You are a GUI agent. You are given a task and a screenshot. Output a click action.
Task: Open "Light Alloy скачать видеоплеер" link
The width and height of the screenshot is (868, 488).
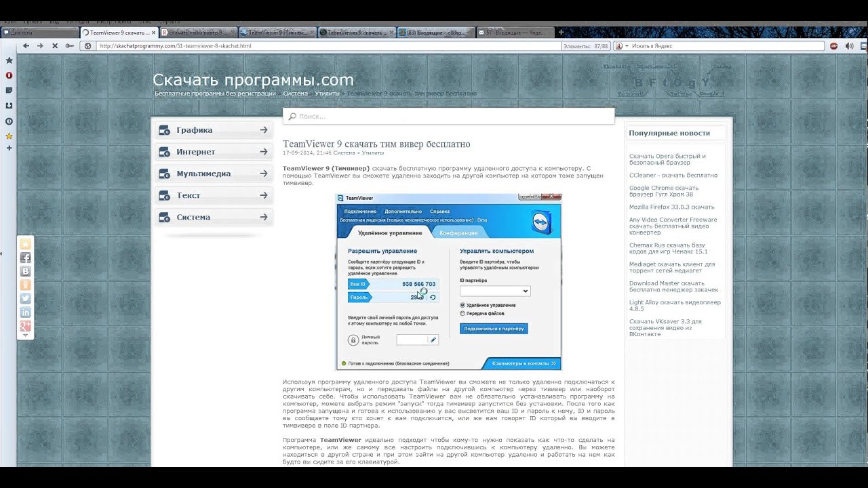click(675, 306)
